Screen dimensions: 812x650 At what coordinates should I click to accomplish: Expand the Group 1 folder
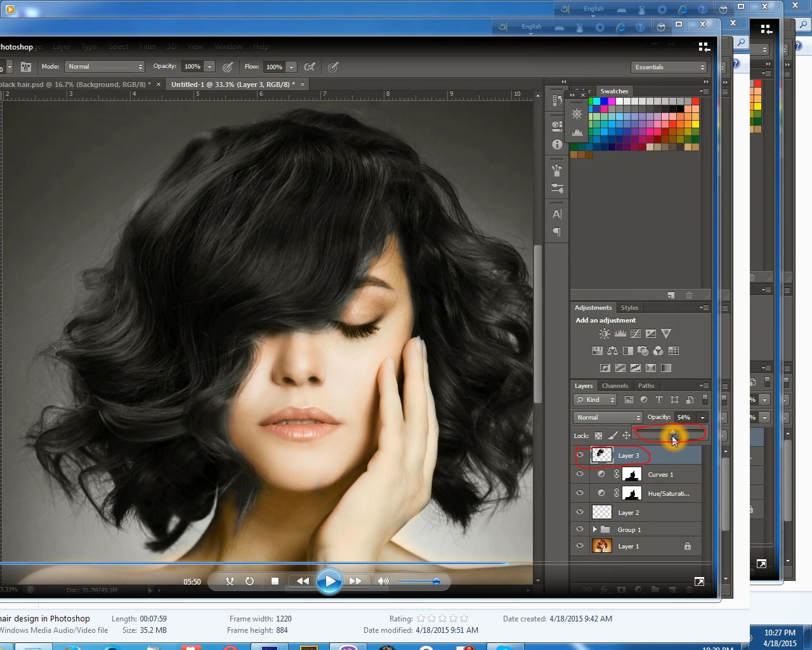point(595,529)
